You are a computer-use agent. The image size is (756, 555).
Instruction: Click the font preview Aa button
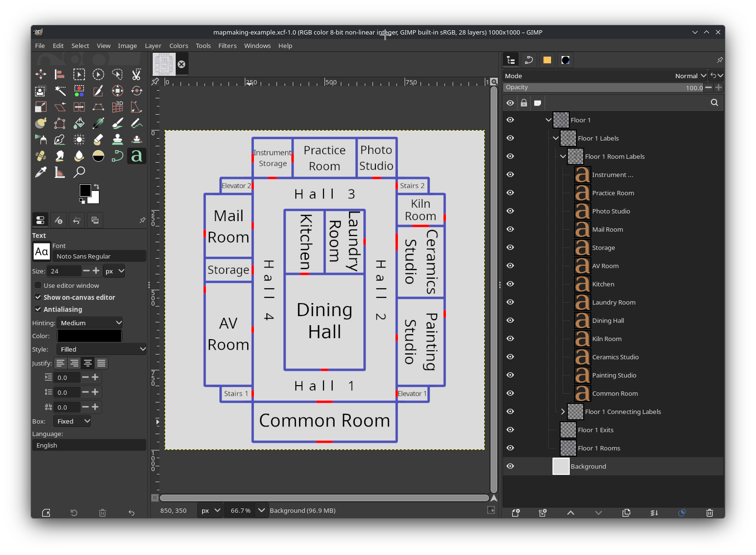click(x=42, y=251)
